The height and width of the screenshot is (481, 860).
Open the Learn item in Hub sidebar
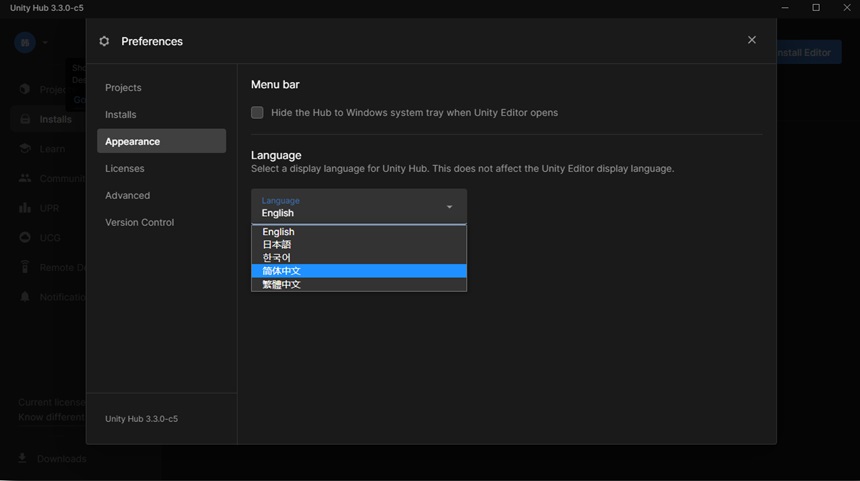pyautogui.click(x=52, y=149)
